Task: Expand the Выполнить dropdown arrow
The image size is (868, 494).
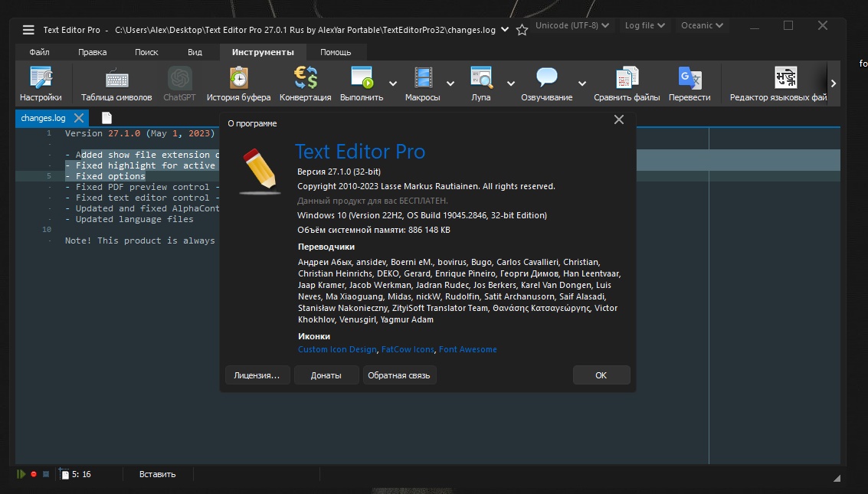Action: (x=393, y=83)
